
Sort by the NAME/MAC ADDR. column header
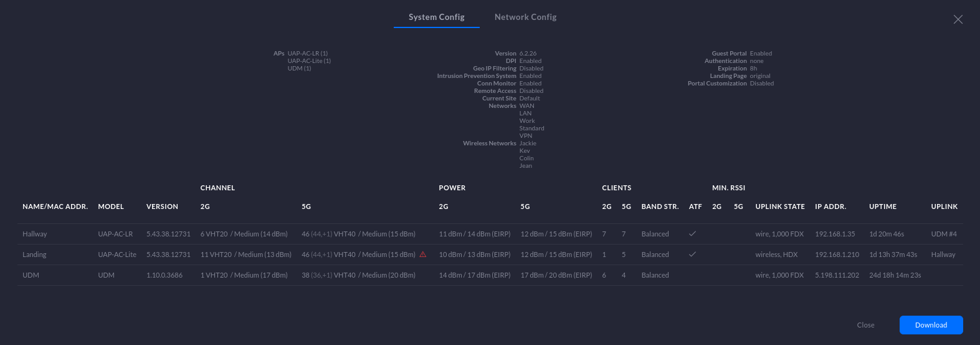pos(55,207)
